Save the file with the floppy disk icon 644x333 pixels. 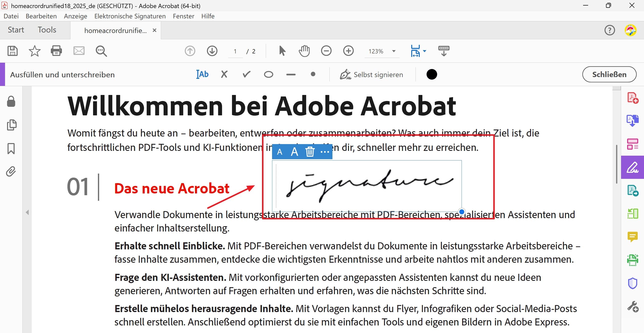pos(12,51)
